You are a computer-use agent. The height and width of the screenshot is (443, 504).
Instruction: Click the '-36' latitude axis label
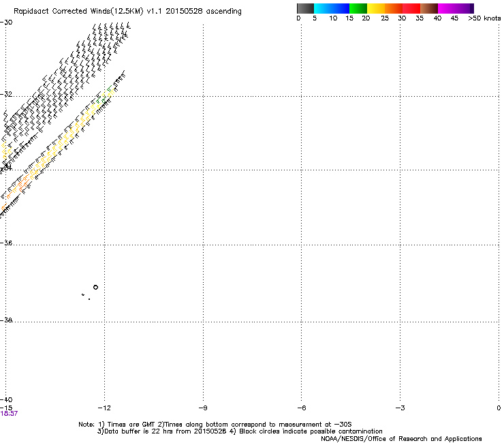[x=6, y=243]
